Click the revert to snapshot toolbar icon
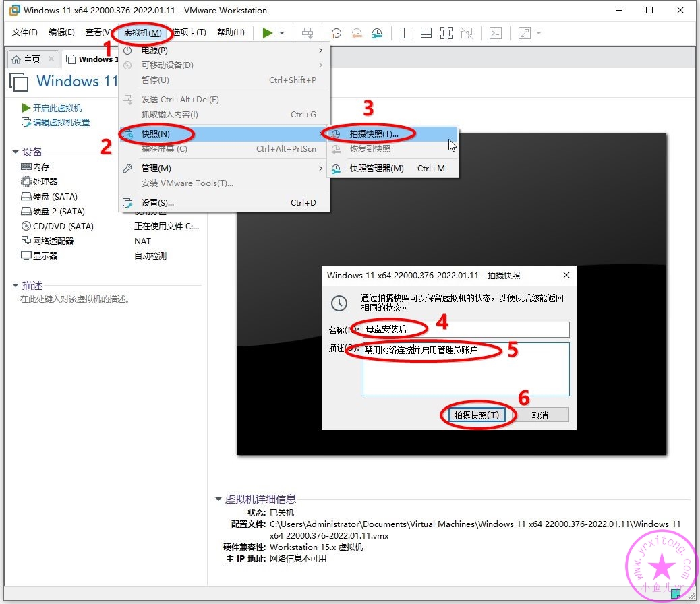Image resolution: width=700 pixels, height=604 pixels. pos(357,33)
